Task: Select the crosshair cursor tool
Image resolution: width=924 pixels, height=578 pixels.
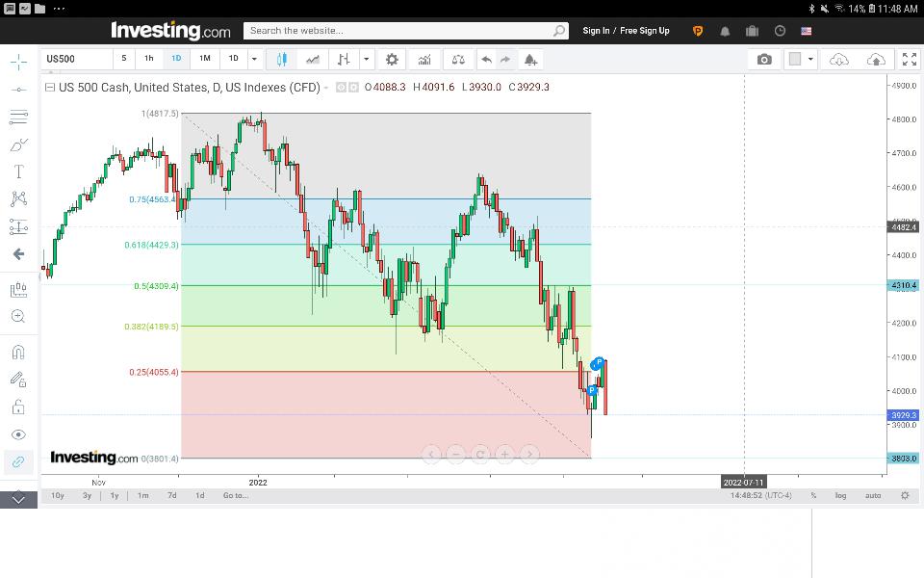Action: [18, 62]
